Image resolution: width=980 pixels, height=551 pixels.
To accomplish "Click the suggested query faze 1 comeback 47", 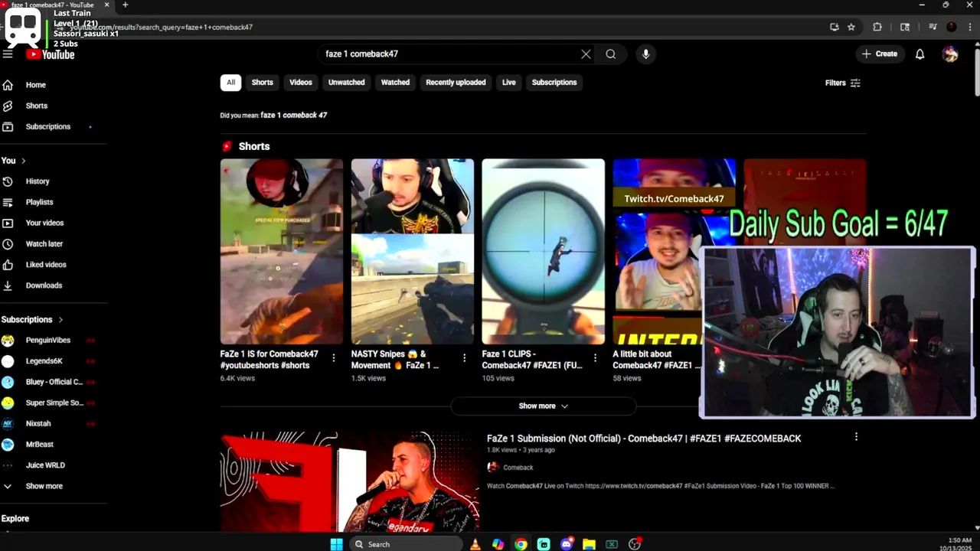I will tap(294, 115).
